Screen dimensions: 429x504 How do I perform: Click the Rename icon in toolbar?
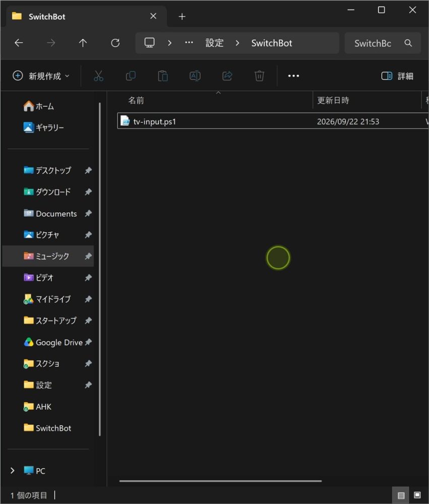click(195, 76)
